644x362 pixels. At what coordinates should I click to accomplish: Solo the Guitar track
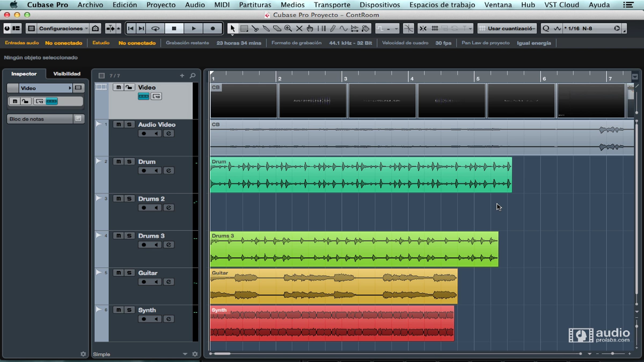[129, 273]
